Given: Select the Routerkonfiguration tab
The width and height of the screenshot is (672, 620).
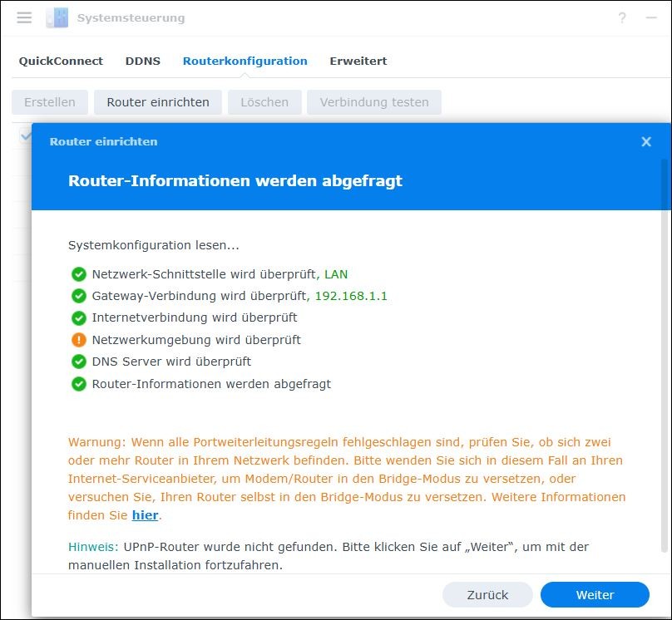Looking at the screenshot, I should (x=245, y=61).
